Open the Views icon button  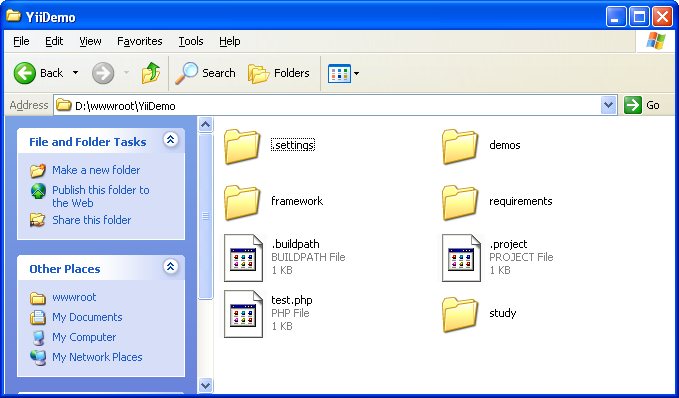pyautogui.click(x=339, y=73)
